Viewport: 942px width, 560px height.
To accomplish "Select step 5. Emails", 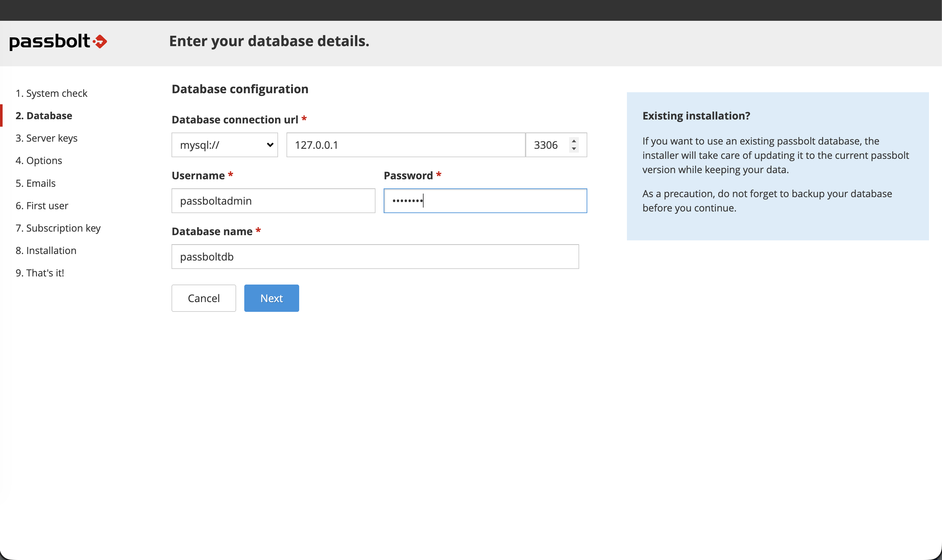I will pyautogui.click(x=35, y=183).
